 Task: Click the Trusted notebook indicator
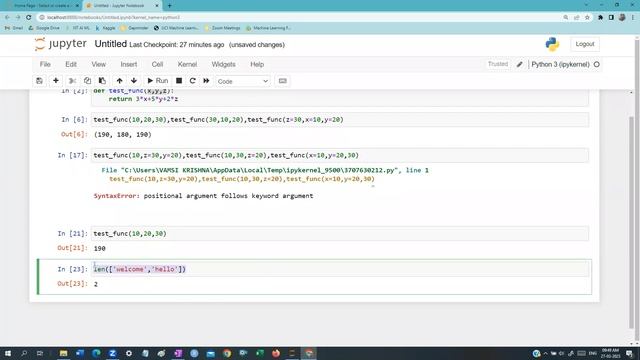[498, 64]
